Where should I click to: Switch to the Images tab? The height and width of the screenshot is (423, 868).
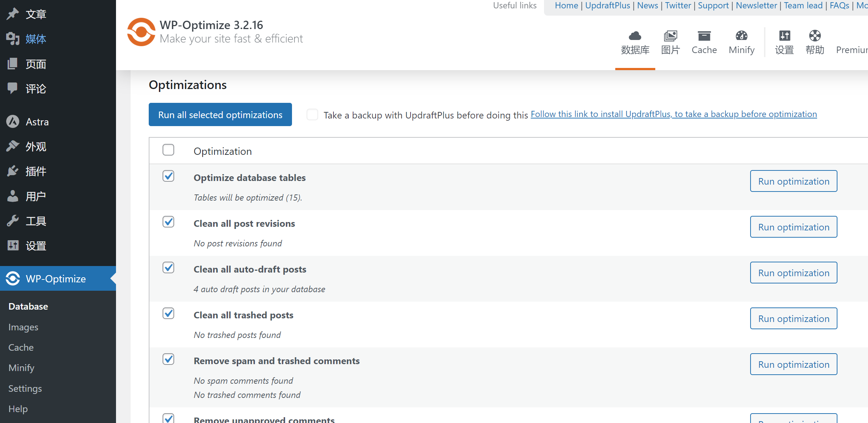[671, 42]
